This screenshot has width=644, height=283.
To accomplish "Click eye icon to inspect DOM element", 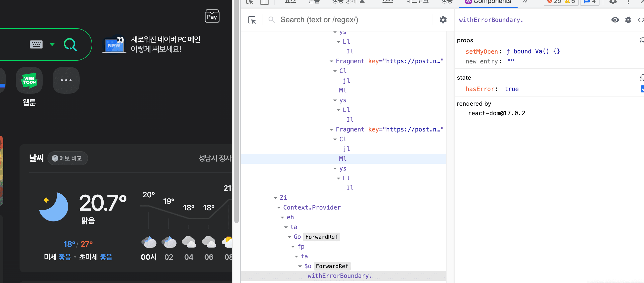I will coord(615,20).
